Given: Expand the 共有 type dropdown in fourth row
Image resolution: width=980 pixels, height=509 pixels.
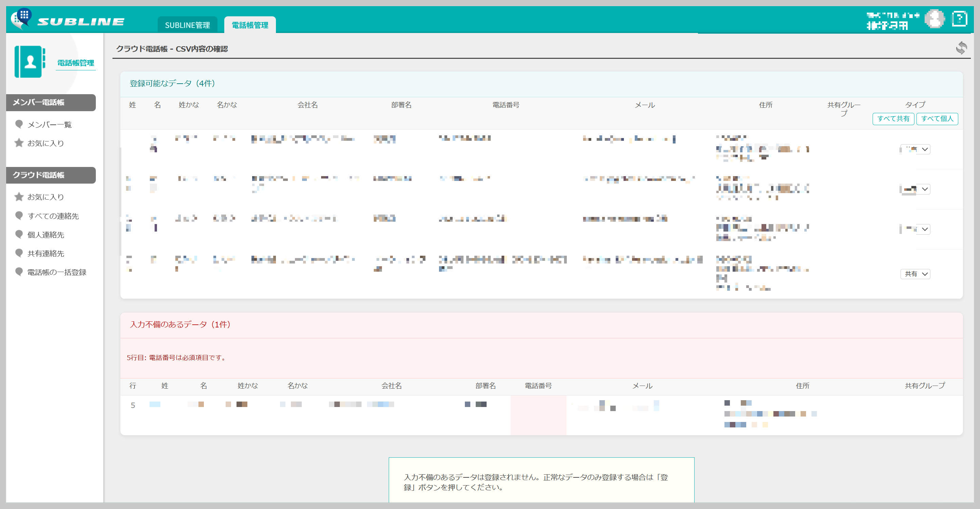Looking at the screenshot, I should tap(915, 274).
